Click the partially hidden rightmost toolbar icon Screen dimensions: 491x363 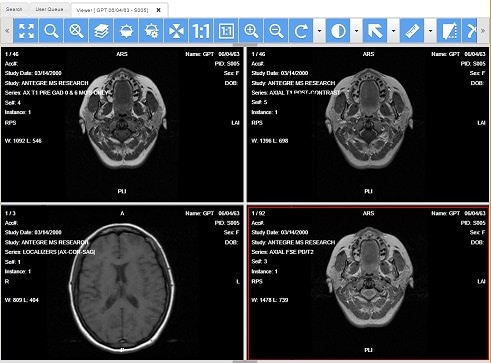[470, 31]
